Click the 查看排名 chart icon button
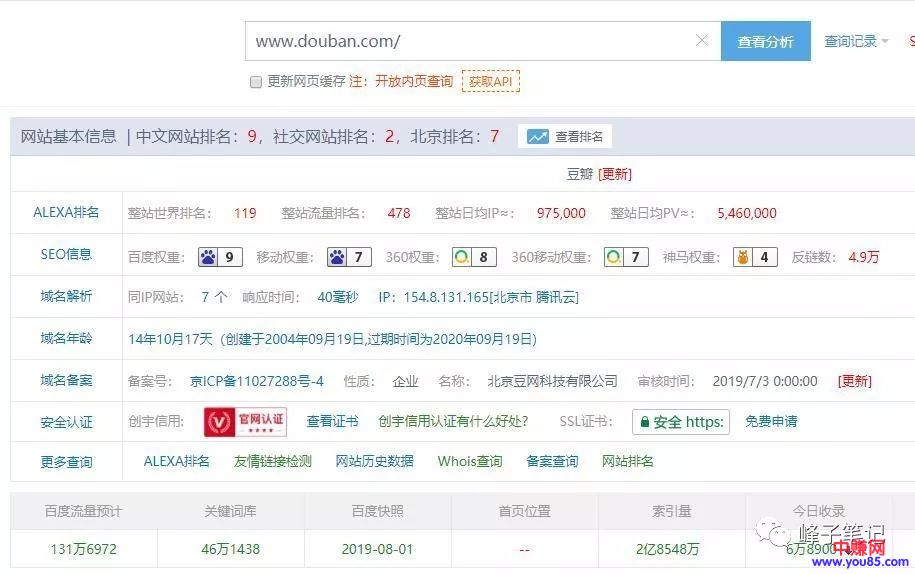 pos(564,137)
